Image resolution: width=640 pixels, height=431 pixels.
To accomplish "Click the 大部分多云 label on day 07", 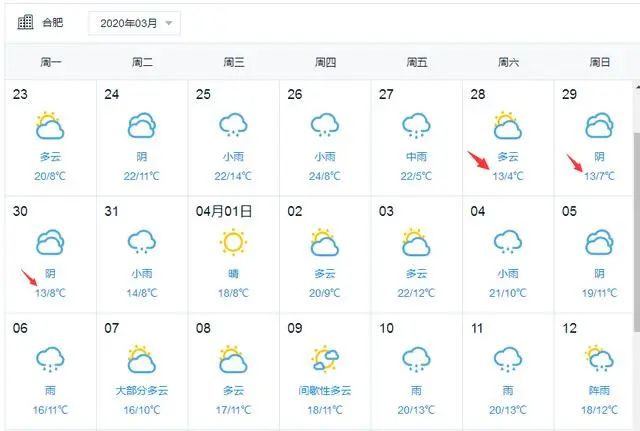I will point(142,390).
